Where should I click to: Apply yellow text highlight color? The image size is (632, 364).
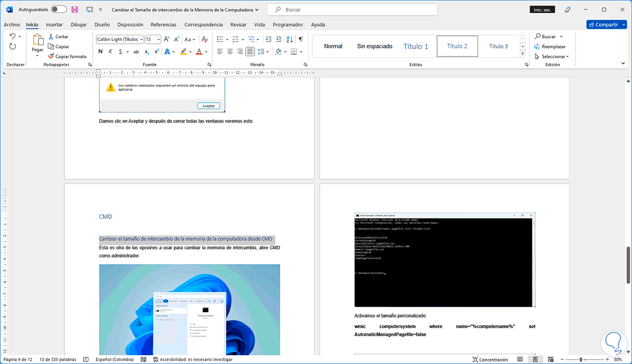pyautogui.click(x=183, y=52)
